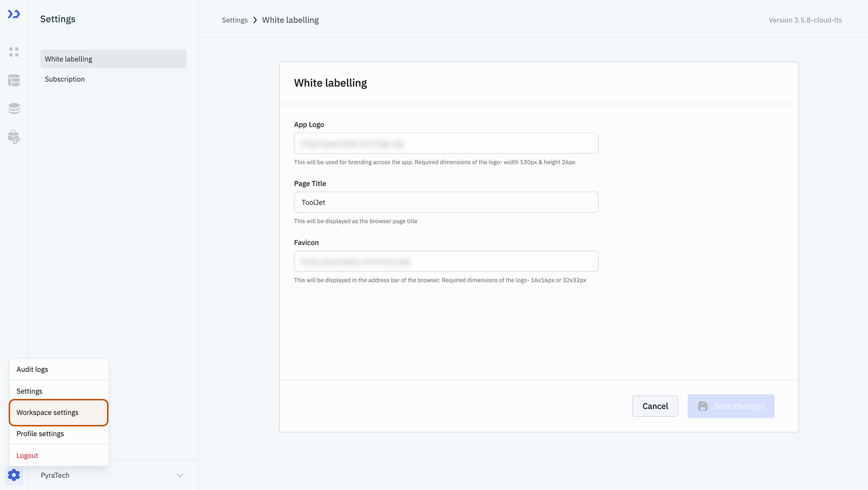Viewport: 868px width, 490px height.
Task: Click the save disk icon on Save changes
Action: (703, 406)
